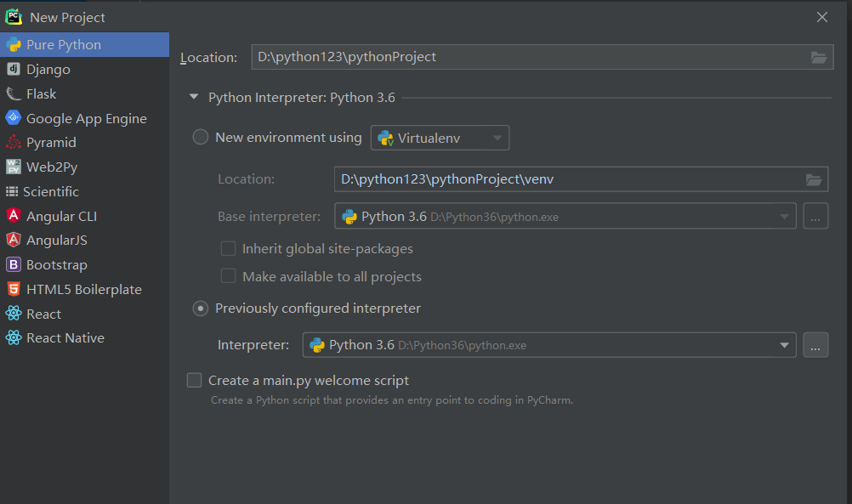Open the Interpreter Python 3.6 dropdown
This screenshot has height=504, width=852.
click(x=548, y=345)
